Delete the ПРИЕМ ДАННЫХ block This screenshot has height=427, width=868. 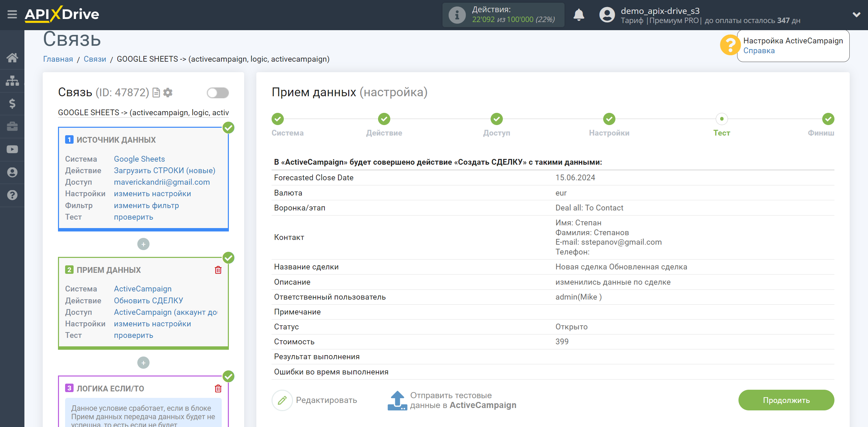218,270
